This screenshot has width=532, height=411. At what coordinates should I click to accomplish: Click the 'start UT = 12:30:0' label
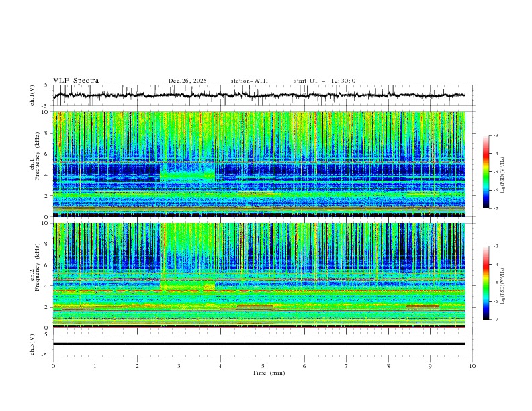324,81
